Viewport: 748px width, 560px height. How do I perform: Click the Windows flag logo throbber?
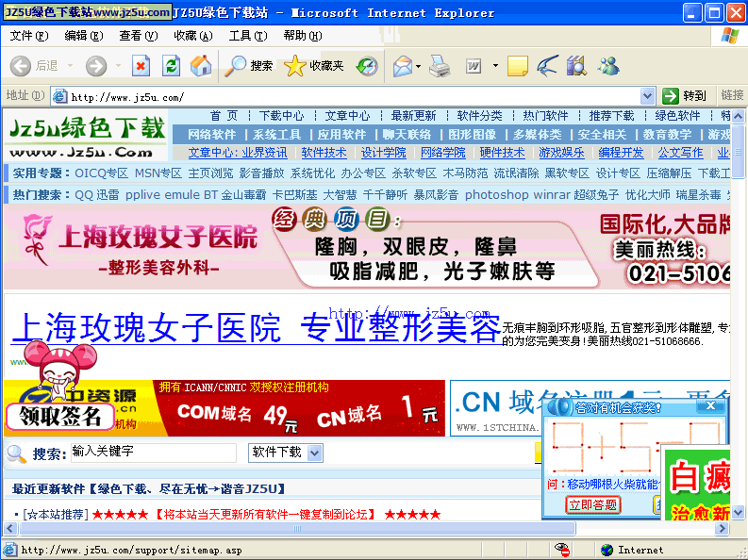point(730,36)
